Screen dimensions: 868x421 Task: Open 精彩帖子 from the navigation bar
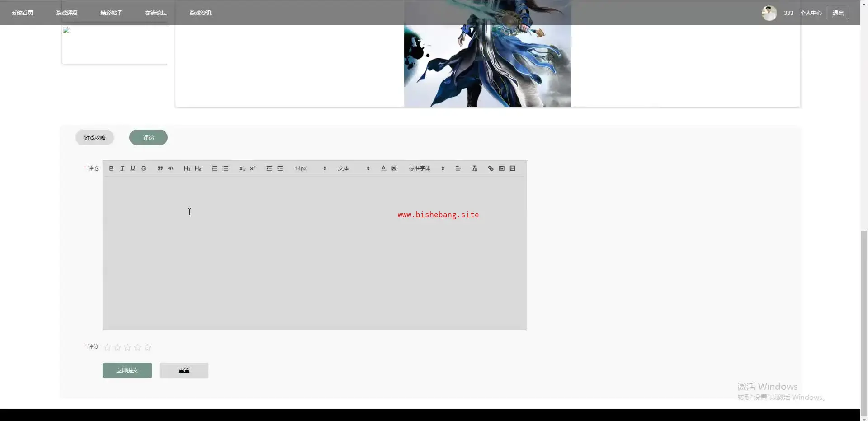[111, 13]
